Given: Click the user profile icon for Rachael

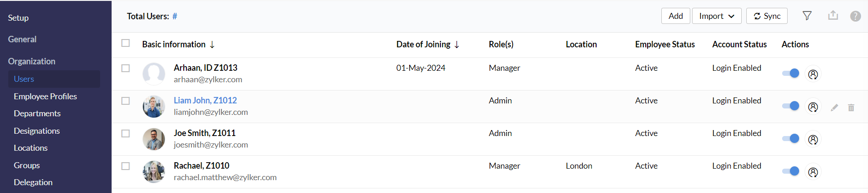Looking at the screenshot, I should point(813,172).
